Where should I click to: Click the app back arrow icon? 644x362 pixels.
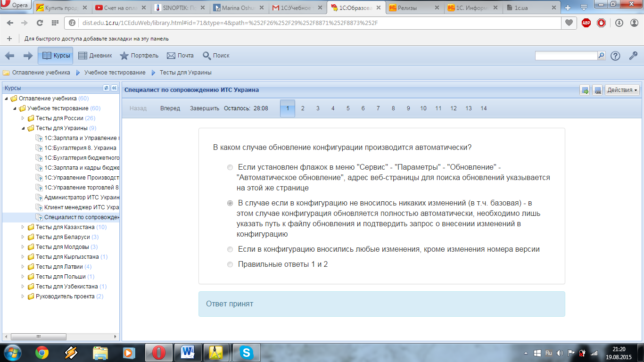pos(9,56)
